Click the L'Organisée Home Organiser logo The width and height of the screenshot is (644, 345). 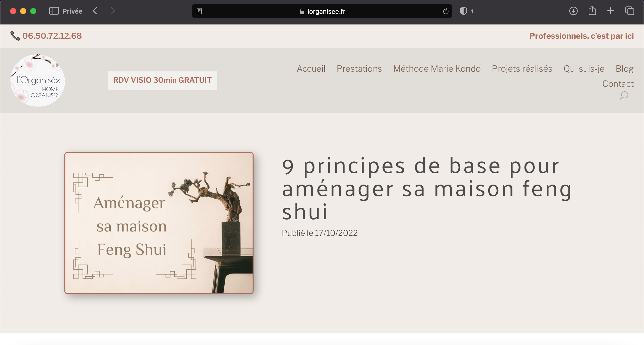pyautogui.click(x=37, y=80)
